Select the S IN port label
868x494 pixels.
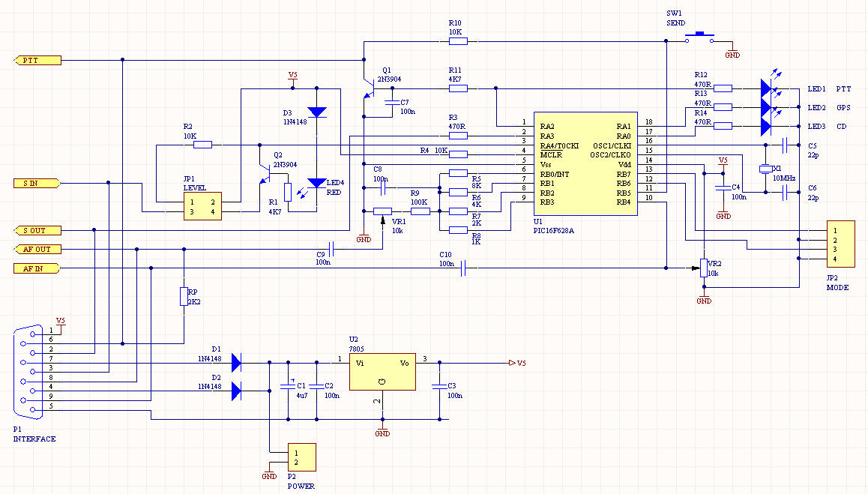pyautogui.click(x=37, y=184)
